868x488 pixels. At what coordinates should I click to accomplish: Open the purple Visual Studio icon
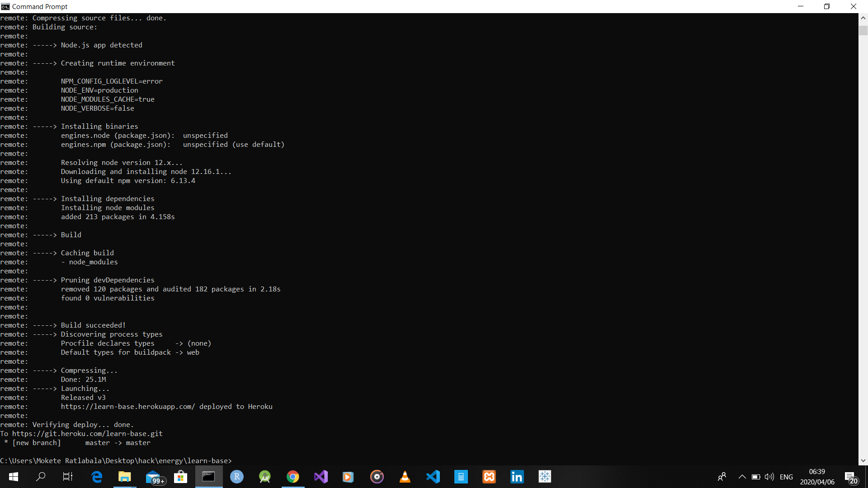pyautogui.click(x=321, y=477)
